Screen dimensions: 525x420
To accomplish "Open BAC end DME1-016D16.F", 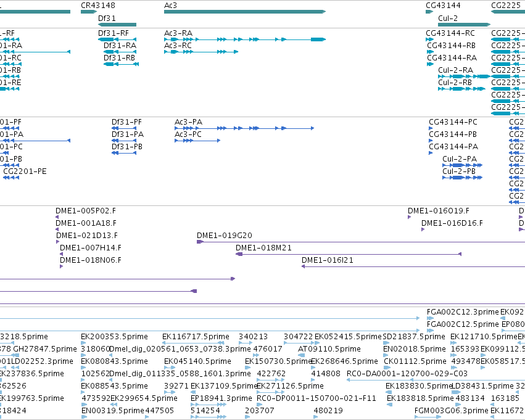I will pos(452,223).
